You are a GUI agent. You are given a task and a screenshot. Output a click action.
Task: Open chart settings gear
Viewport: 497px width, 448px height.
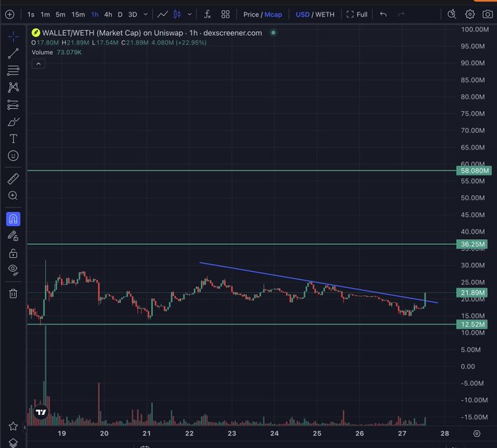[470, 15]
